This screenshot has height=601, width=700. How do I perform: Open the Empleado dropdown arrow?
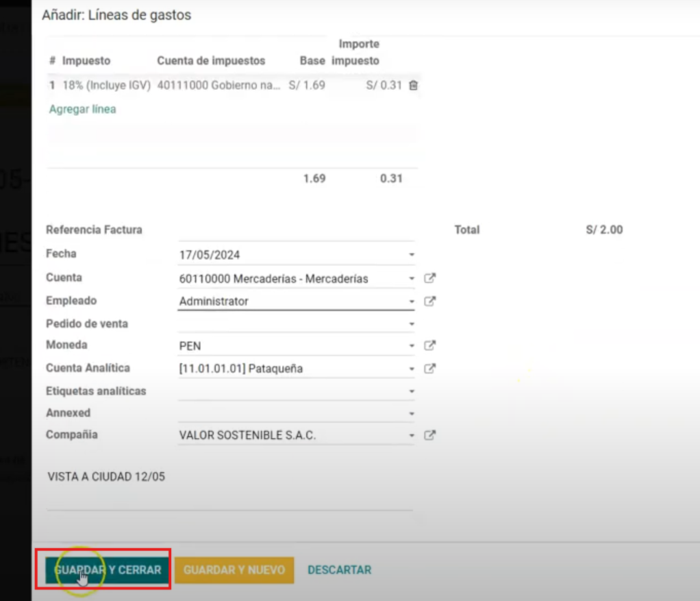coord(412,302)
